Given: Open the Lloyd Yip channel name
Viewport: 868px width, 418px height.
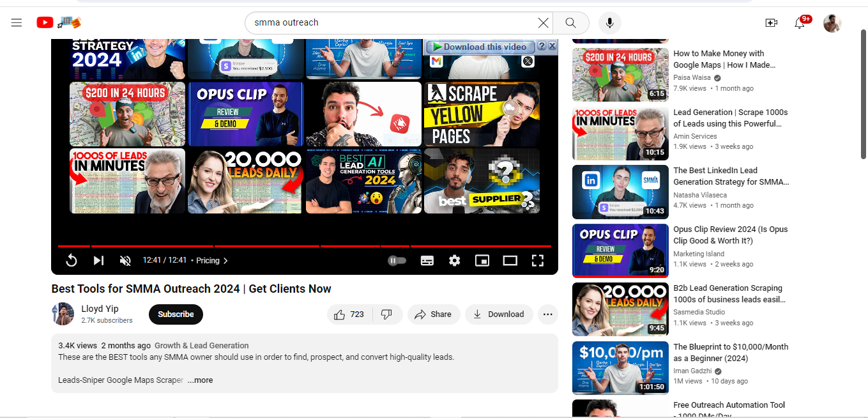Looking at the screenshot, I should [x=100, y=309].
